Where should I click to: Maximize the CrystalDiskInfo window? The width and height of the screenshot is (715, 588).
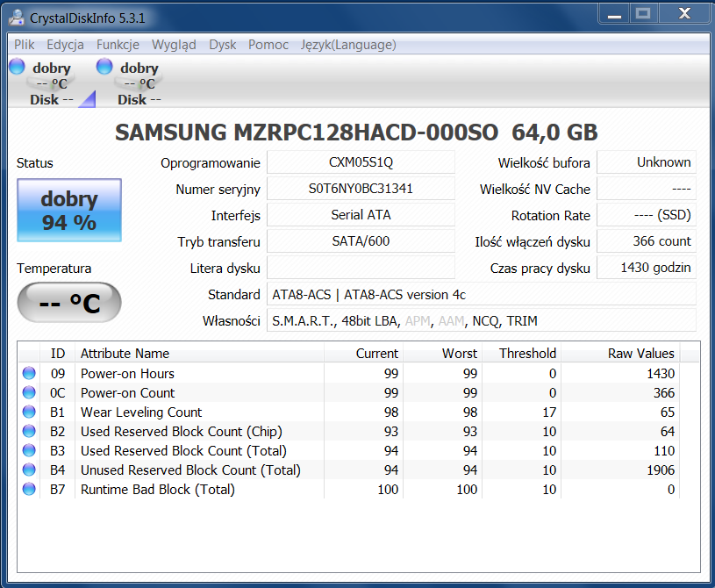(x=643, y=14)
